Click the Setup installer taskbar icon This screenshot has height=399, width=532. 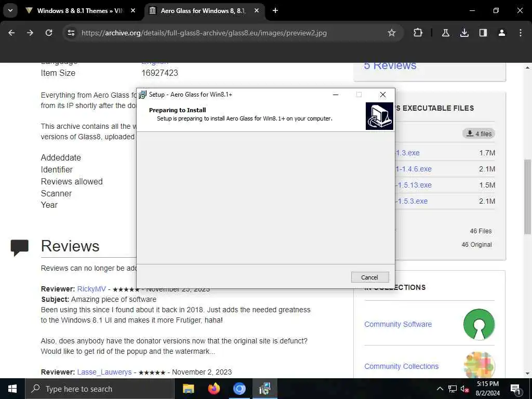[264, 389]
